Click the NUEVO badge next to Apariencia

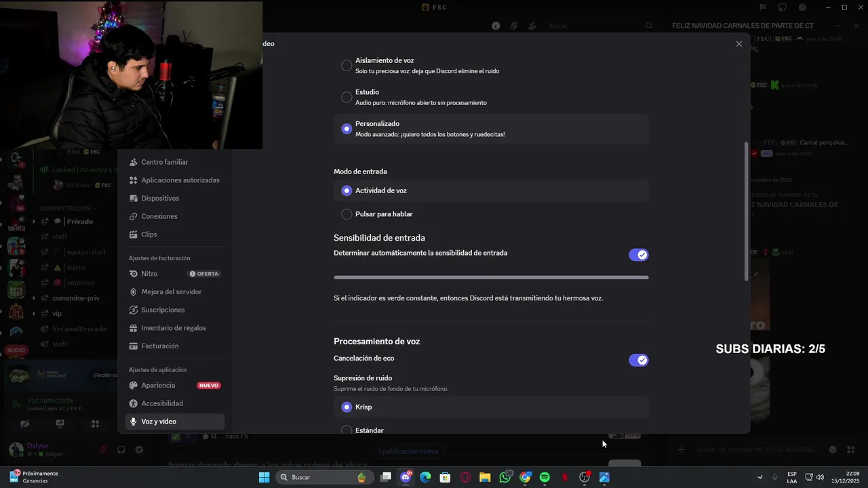tap(209, 385)
